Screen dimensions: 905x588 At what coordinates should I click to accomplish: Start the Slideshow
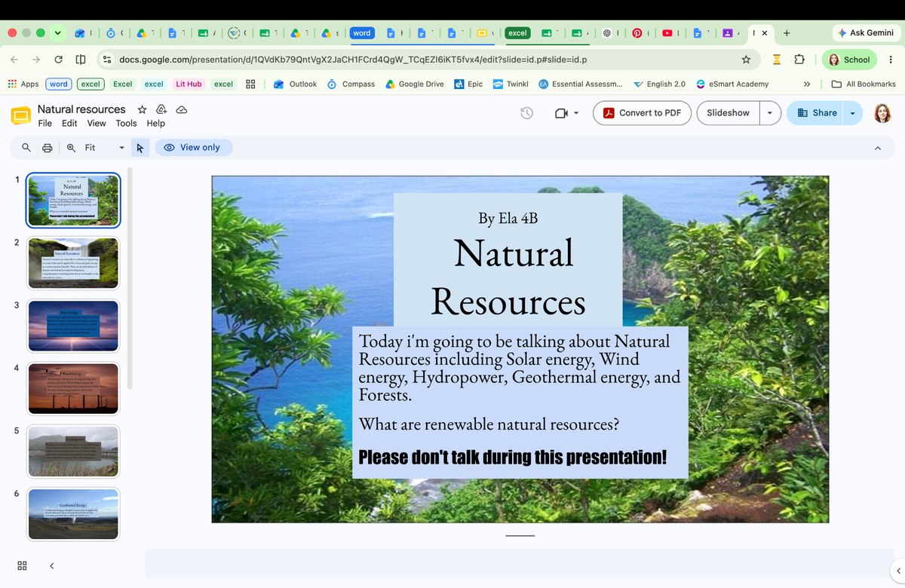tap(728, 113)
